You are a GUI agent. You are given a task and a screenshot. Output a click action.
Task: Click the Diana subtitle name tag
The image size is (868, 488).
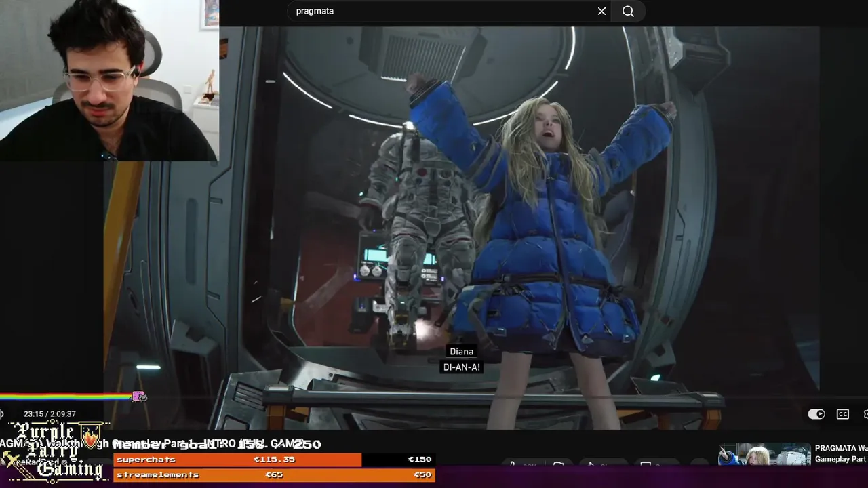[x=461, y=352]
